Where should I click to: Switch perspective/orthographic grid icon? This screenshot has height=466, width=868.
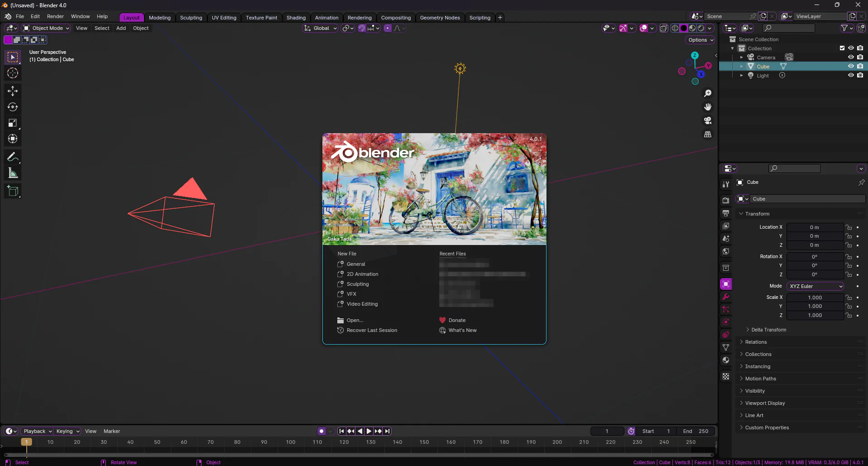[x=708, y=135]
